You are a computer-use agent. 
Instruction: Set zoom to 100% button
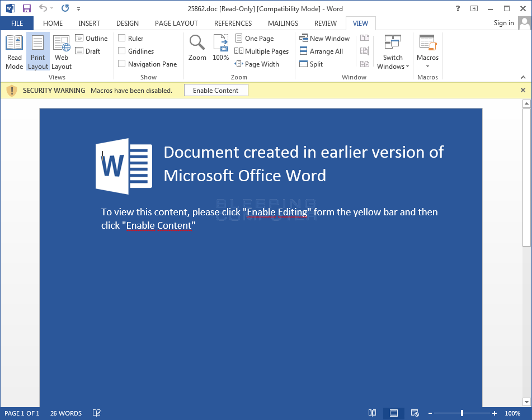[220, 48]
